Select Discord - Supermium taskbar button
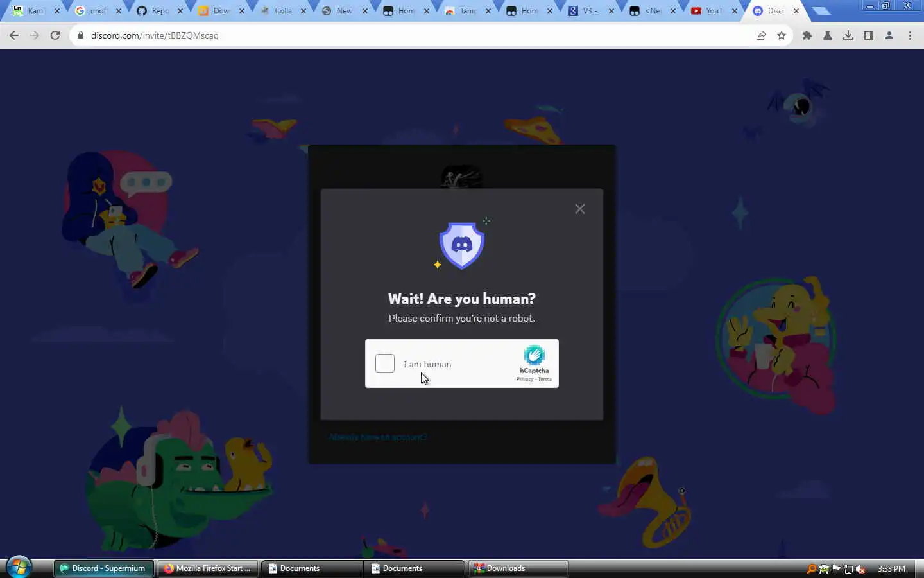The image size is (924, 578). tap(103, 568)
